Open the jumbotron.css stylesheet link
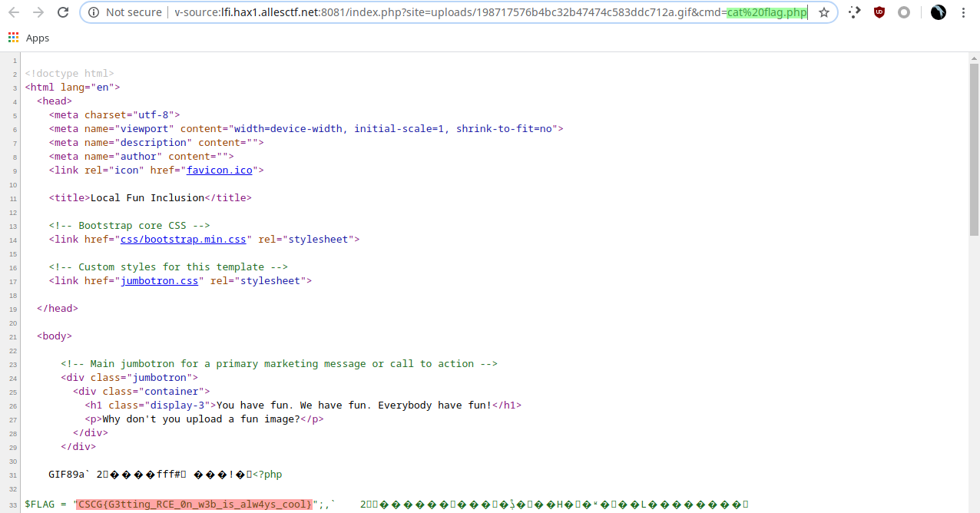The image size is (980, 513). click(160, 280)
